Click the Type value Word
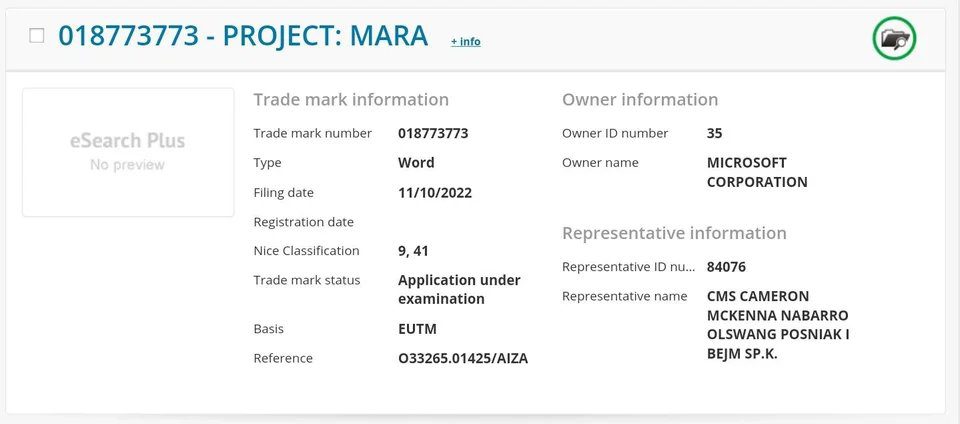This screenshot has height=424, width=960. [416, 163]
